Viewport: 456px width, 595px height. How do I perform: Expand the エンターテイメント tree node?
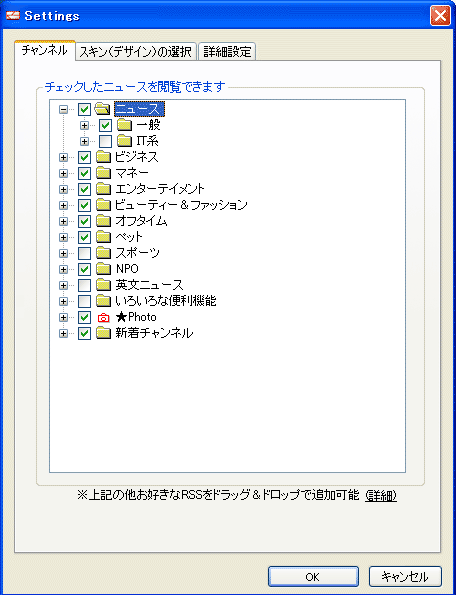coord(64,189)
